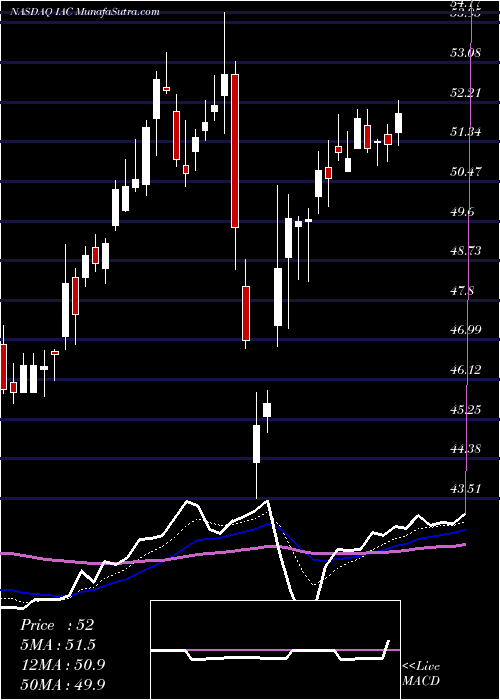Select the 48.73 price axis label
The image size is (500, 700).
pyautogui.click(x=466, y=251)
